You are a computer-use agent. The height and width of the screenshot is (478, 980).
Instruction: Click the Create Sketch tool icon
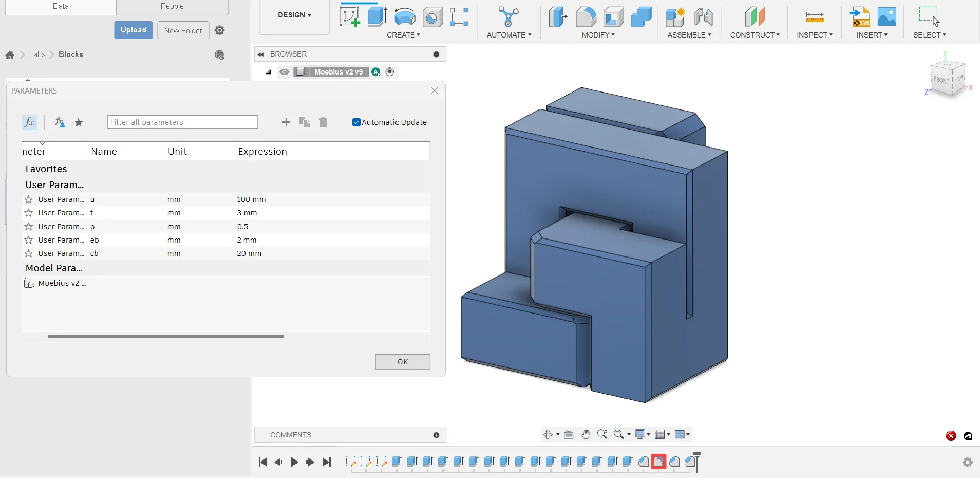click(349, 17)
